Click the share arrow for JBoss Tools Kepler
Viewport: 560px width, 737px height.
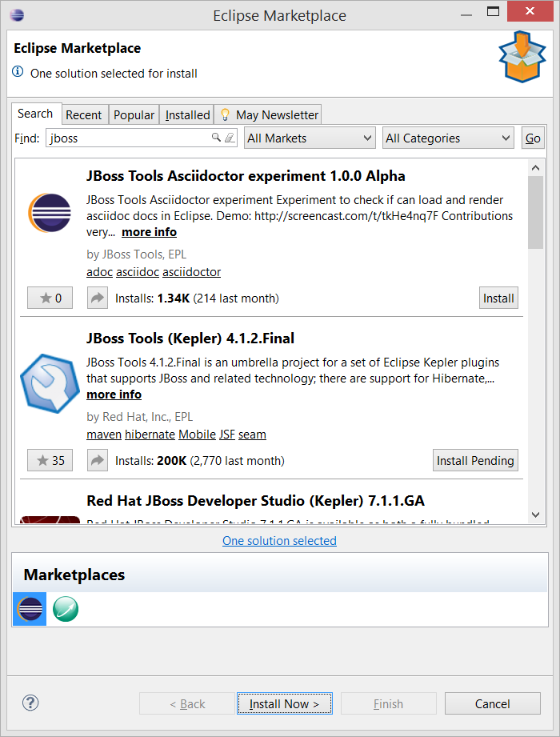[97, 461]
